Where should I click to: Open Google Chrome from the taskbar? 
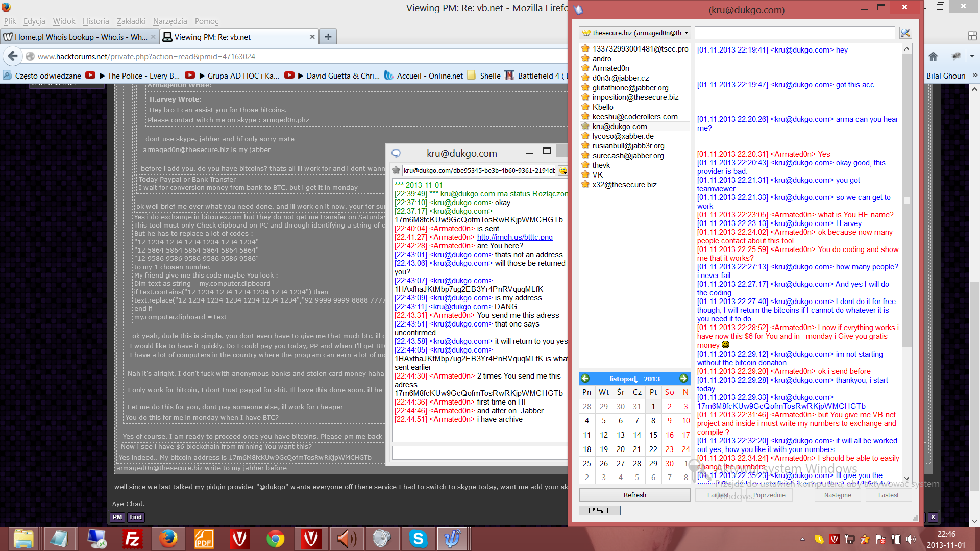tap(275, 539)
